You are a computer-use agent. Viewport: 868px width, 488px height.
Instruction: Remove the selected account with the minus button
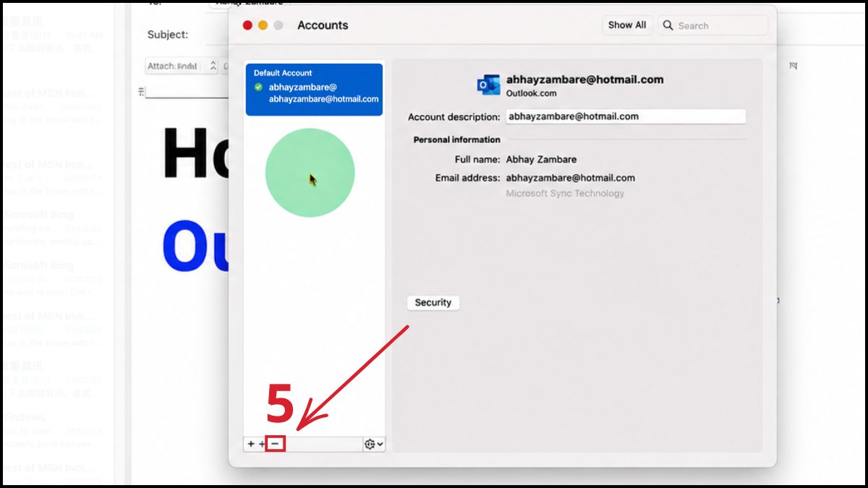pos(275,444)
